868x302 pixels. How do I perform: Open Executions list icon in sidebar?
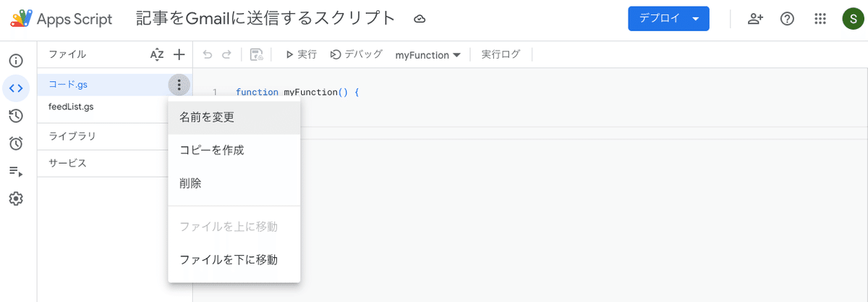(x=16, y=171)
